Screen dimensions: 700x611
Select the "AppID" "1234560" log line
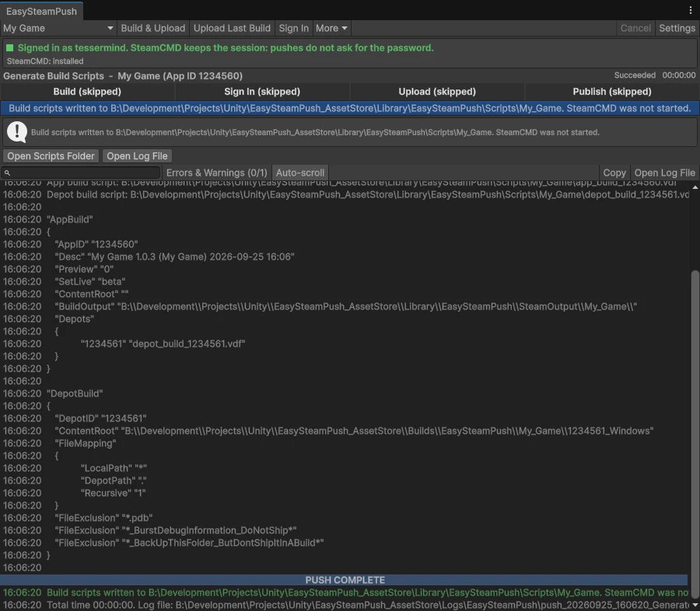point(345,245)
